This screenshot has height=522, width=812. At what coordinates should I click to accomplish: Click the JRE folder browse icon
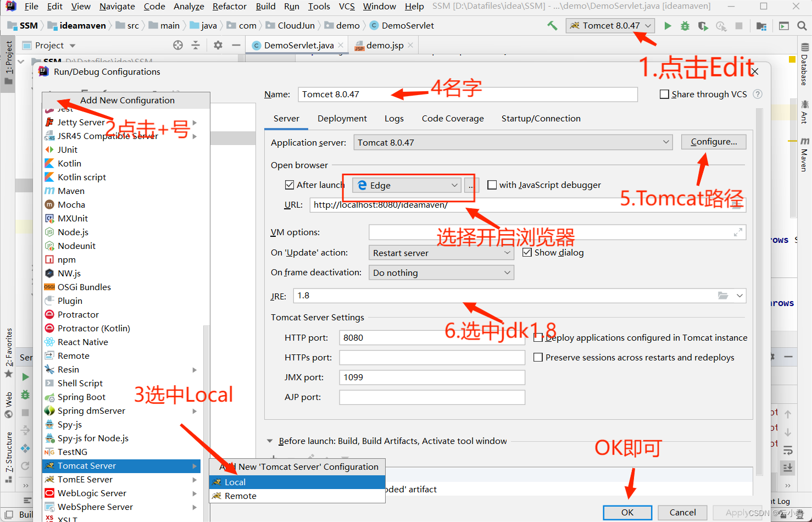(723, 296)
